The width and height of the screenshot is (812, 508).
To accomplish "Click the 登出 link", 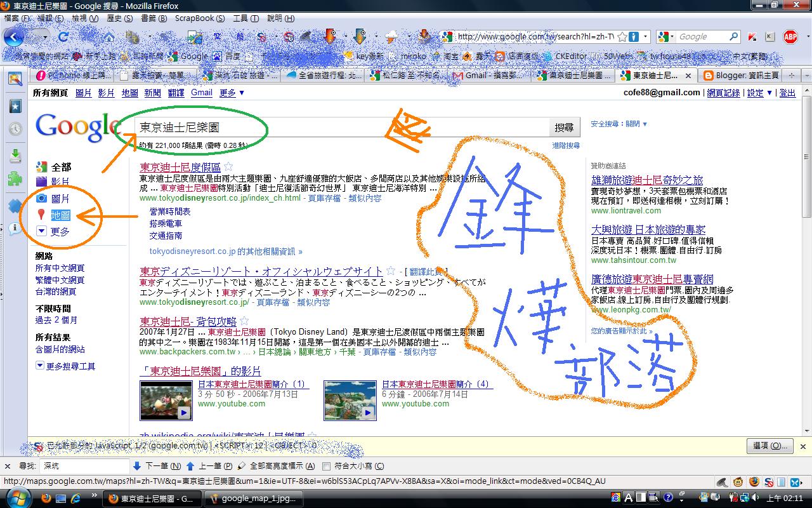I will coord(787,93).
